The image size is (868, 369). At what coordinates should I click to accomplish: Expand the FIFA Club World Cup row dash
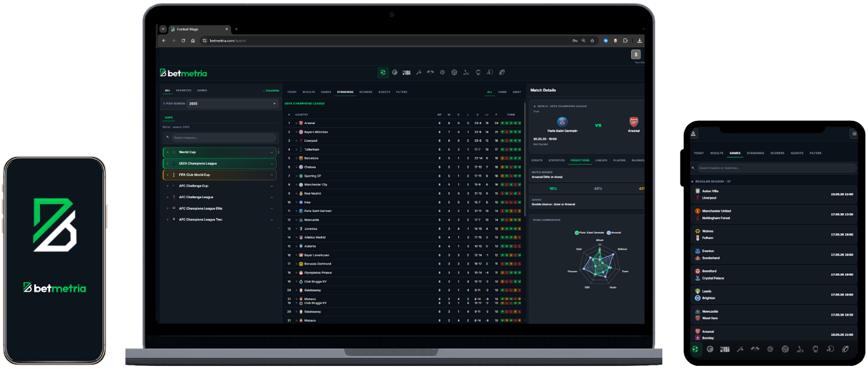click(272, 175)
